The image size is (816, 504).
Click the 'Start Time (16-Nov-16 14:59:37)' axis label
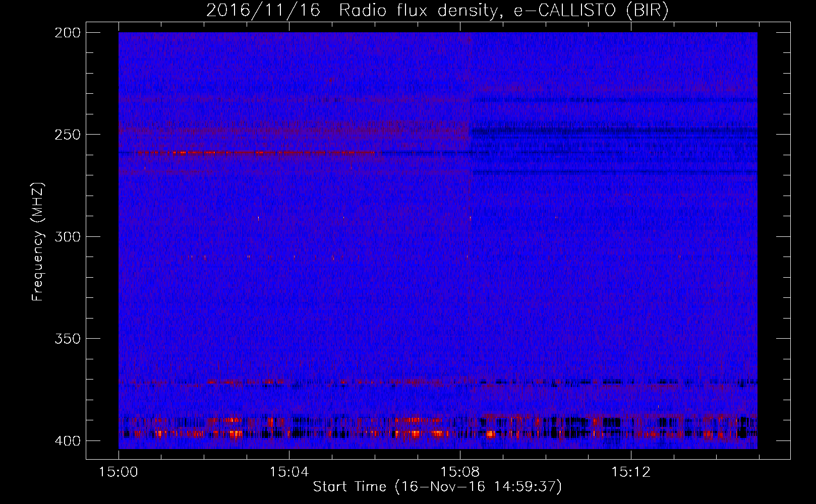(437, 487)
